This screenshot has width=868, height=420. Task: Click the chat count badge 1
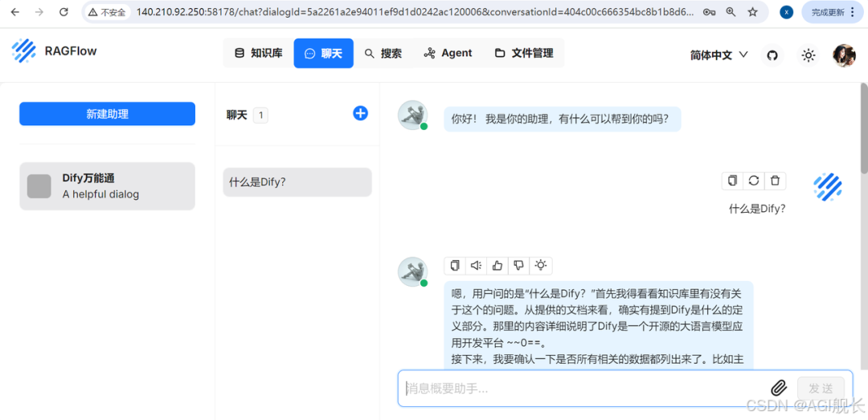tap(260, 115)
